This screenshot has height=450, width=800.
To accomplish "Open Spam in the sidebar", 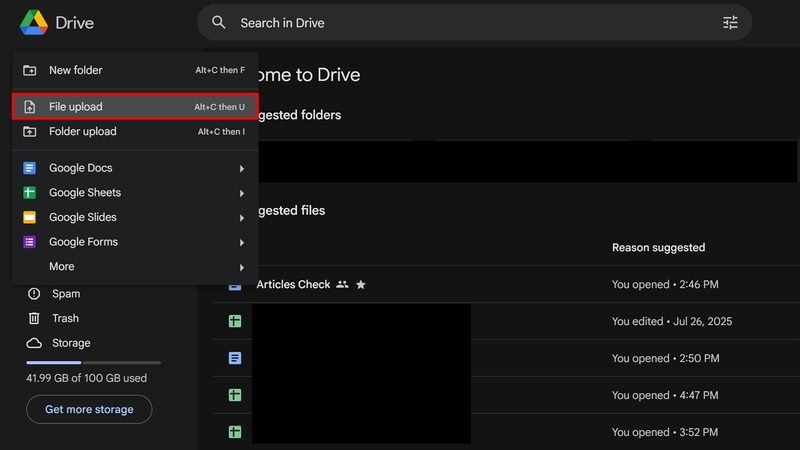I will pos(66,294).
